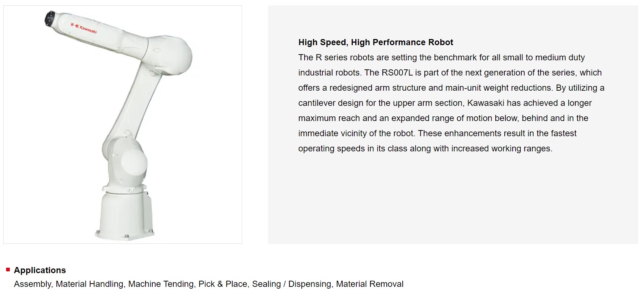The image size is (644, 293).
Task: Click "Sealing / Dispensing" in the applications list
Action: (x=291, y=284)
